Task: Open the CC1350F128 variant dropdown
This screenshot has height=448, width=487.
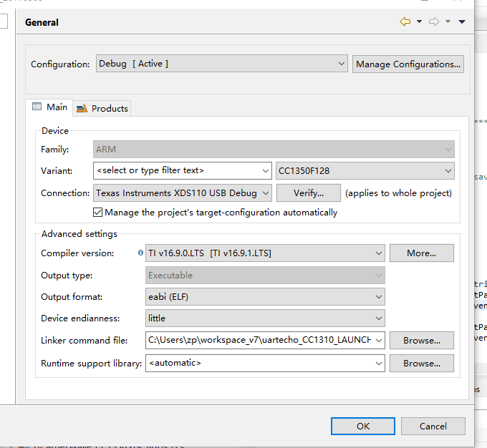Action: point(365,171)
